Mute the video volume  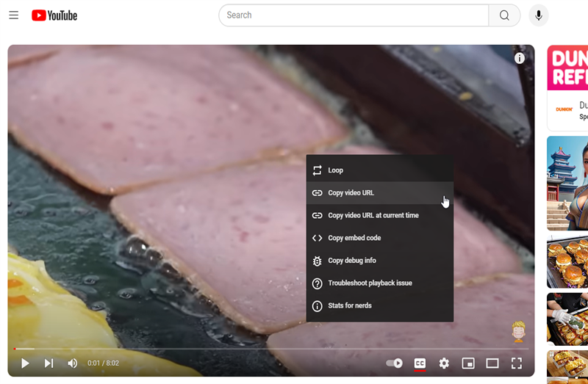72,363
